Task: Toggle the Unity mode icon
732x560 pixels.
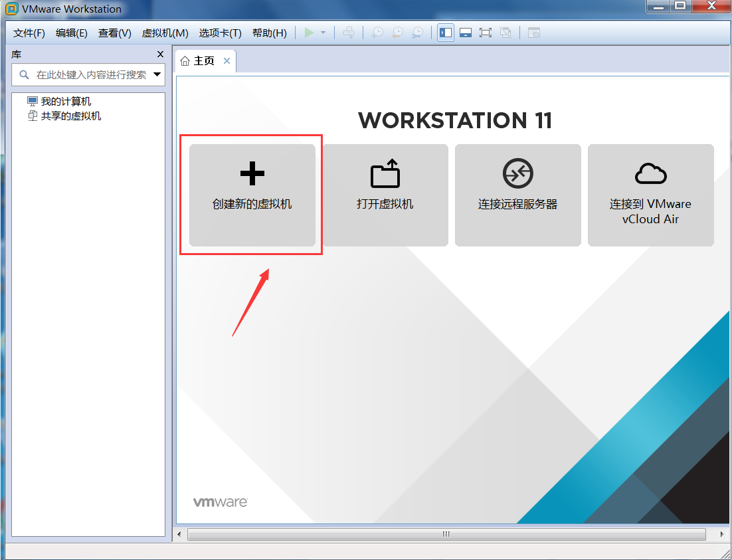Action: click(x=505, y=33)
